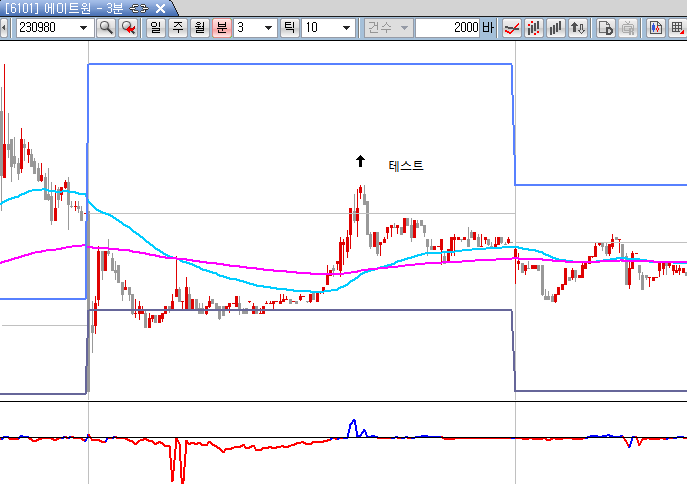Click the 틱 (tick) button

(x=289, y=28)
